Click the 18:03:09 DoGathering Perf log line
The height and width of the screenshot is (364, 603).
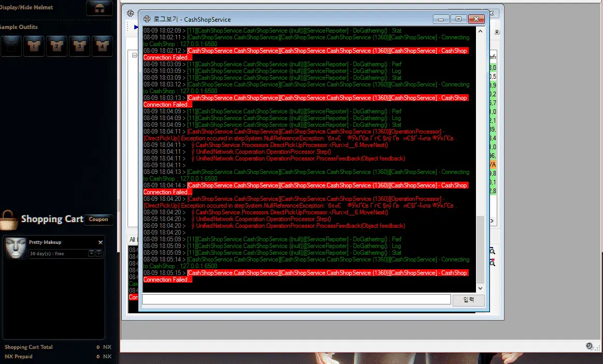coord(272,64)
